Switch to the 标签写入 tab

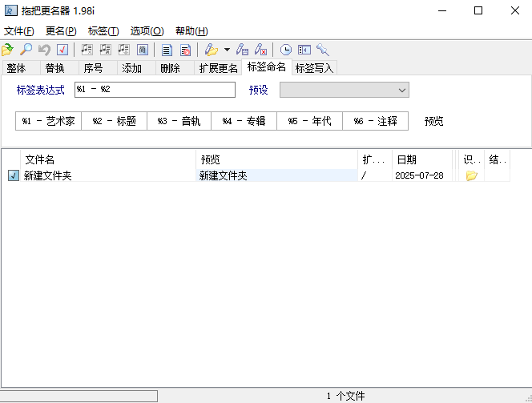(314, 68)
